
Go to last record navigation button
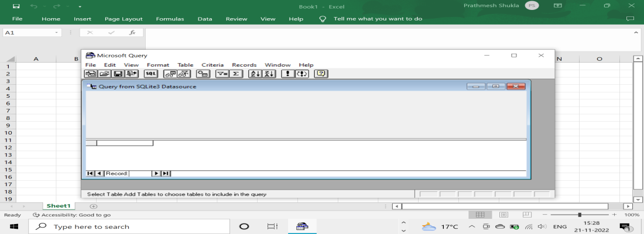(166, 174)
